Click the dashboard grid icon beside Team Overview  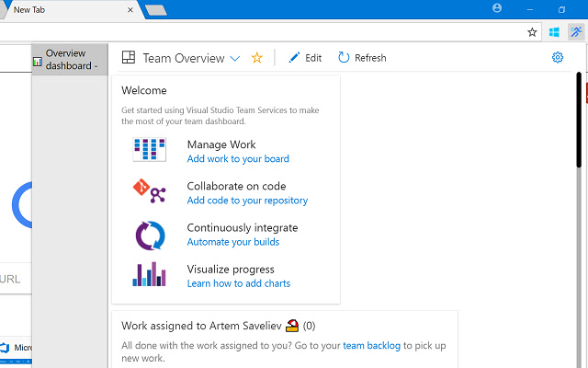tap(129, 57)
